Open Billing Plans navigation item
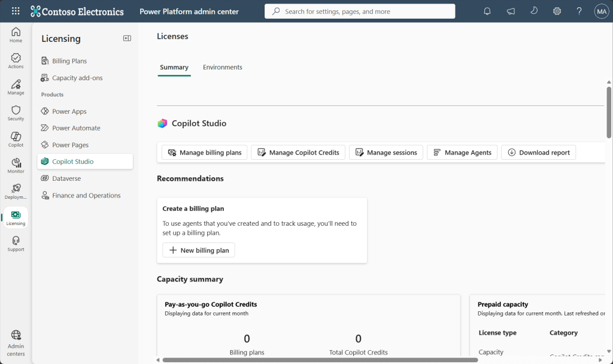The image size is (613, 364). (x=85, y=61)
